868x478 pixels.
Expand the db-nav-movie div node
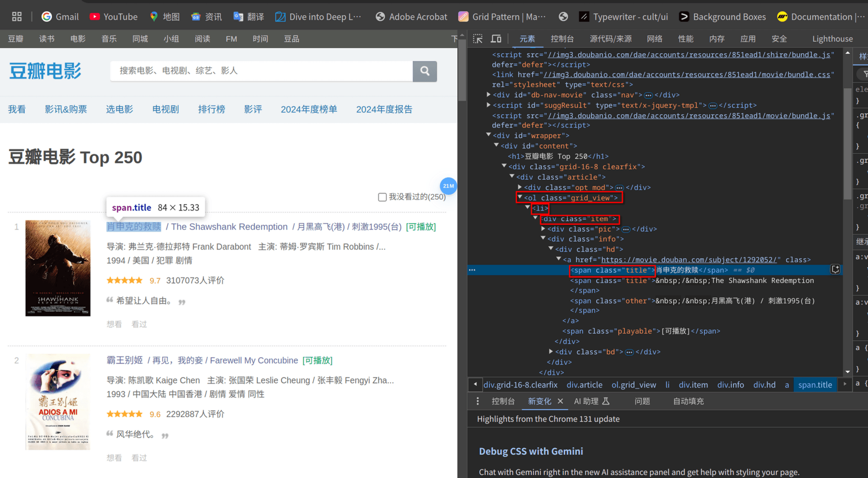tap(488, 95)
